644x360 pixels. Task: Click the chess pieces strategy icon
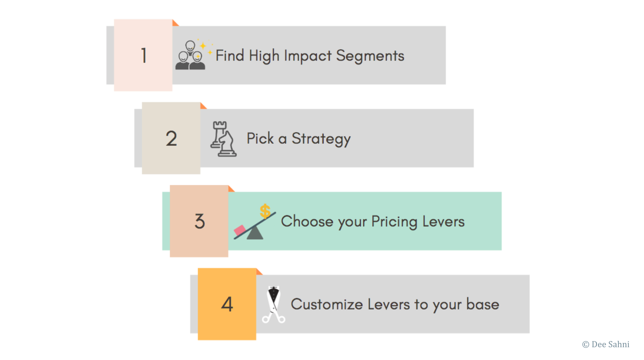coord(223,139)
